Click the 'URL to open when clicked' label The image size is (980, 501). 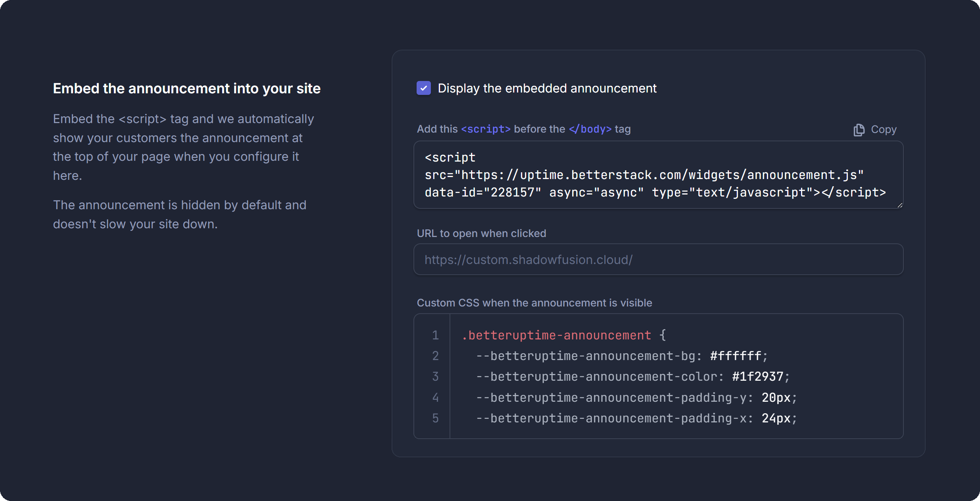click(x=481, y=233)
